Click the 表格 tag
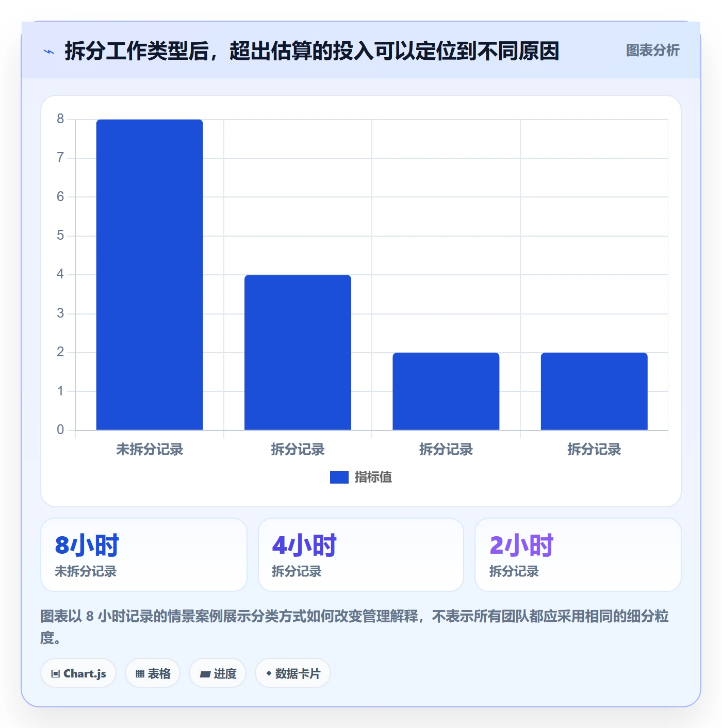The image size is (722, 728). (x=153, y=673)
